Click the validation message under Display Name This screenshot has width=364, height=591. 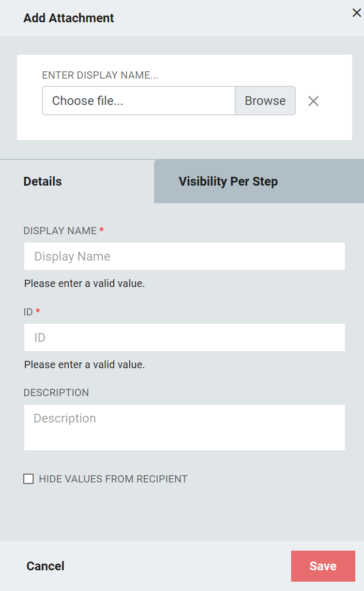[84, 283]
